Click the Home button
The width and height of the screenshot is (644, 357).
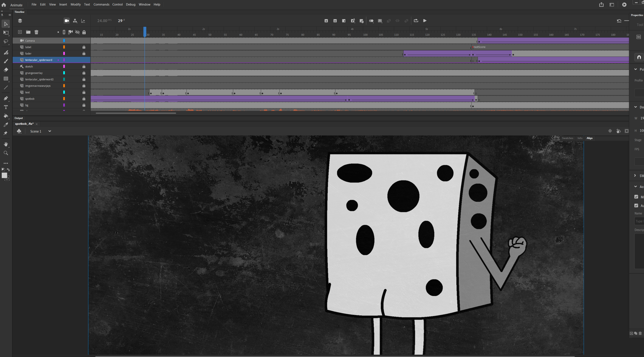(4, 5)
